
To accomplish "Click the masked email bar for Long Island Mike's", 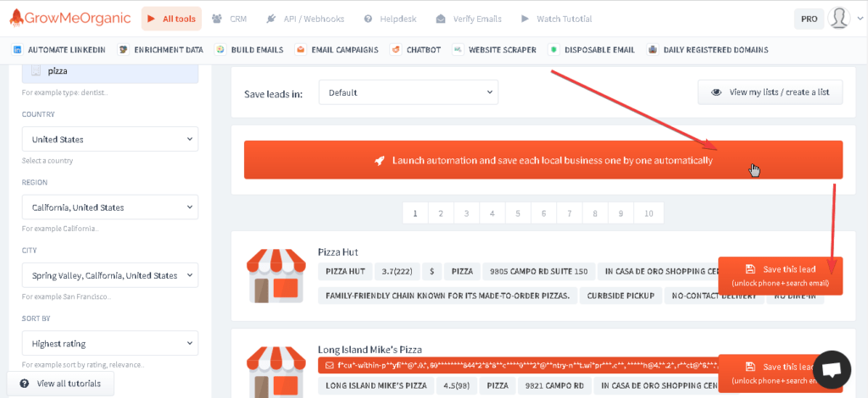I will pos(518,365).
